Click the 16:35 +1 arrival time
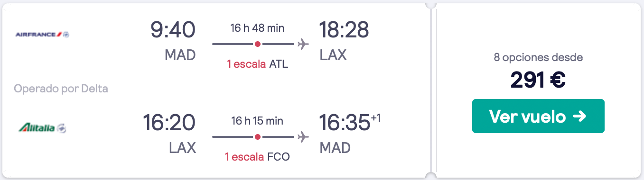644x180 pixels. coord(350,123)
